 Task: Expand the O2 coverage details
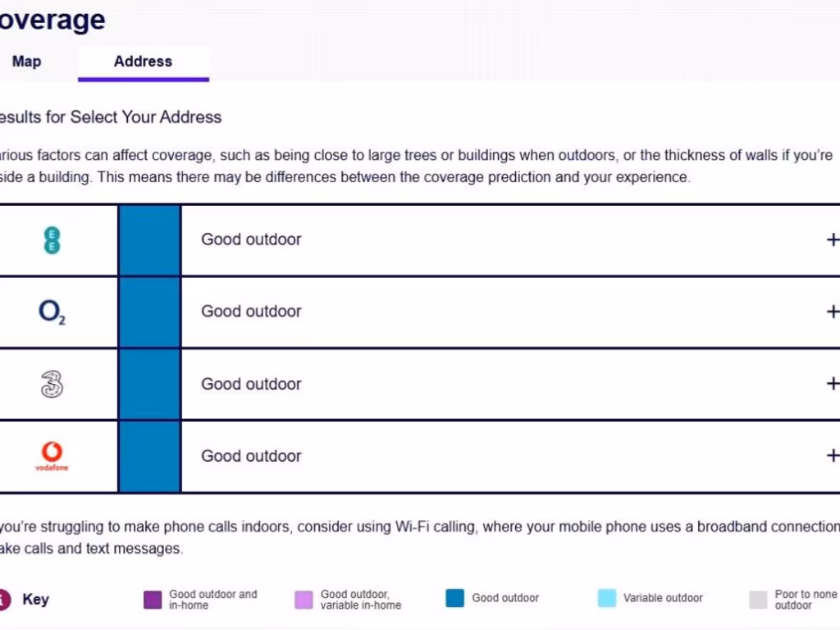click(x=833, y=312)
